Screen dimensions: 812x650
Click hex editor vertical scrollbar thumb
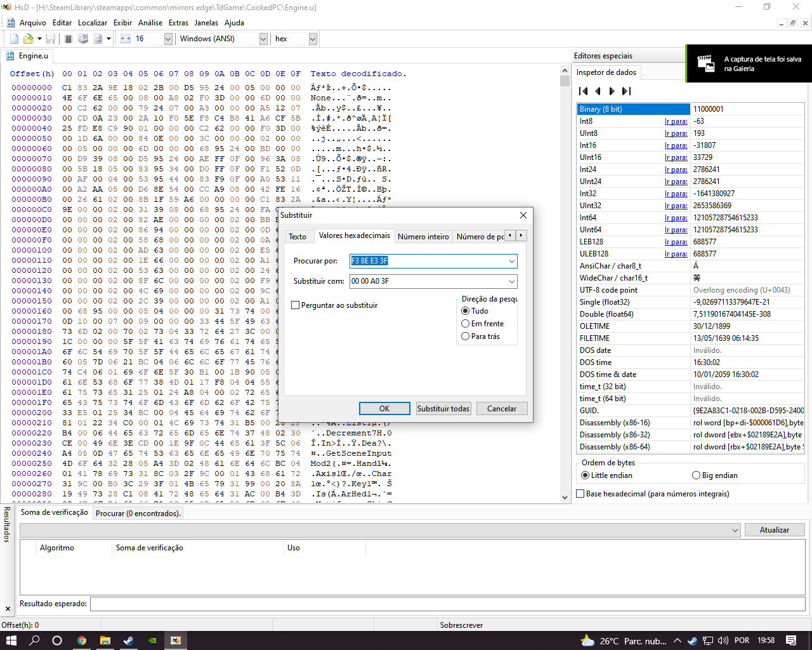[565, 81]
